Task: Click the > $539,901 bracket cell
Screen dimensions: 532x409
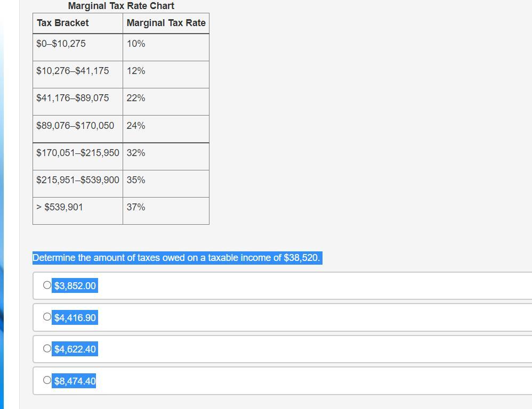Action: [60, 207]
